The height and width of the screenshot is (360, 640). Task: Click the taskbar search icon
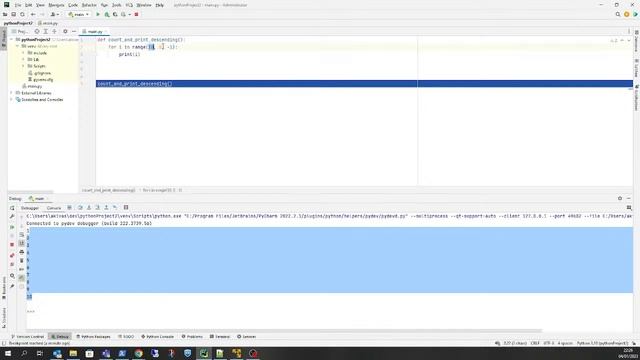coord(24,353)
